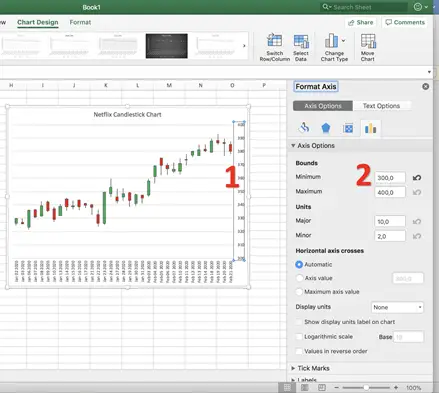Switch to Text Options tab
Screen dimensions: 439x393
[x=381, y=106]
